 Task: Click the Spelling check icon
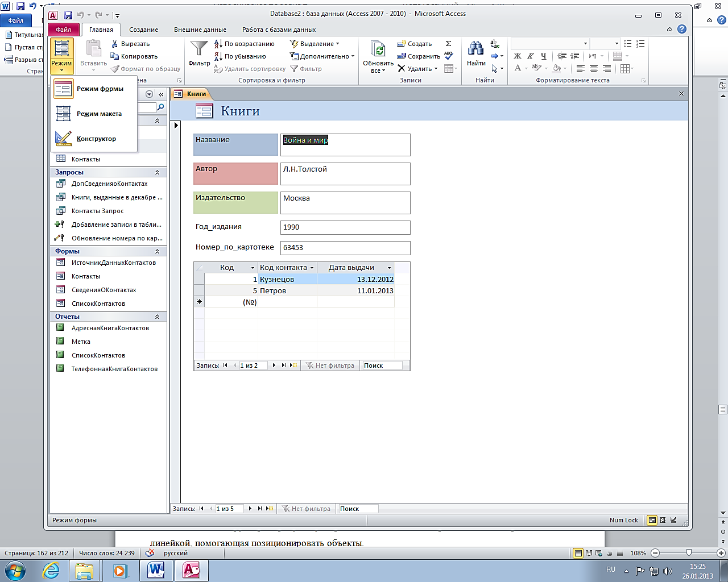[x=449, y=56]
